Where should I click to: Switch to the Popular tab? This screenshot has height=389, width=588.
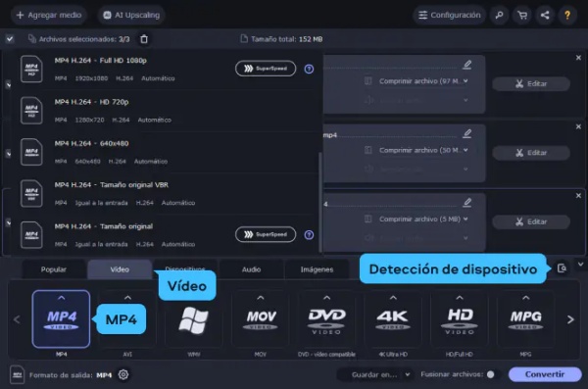pyautogui.click(x=54, y=269)
